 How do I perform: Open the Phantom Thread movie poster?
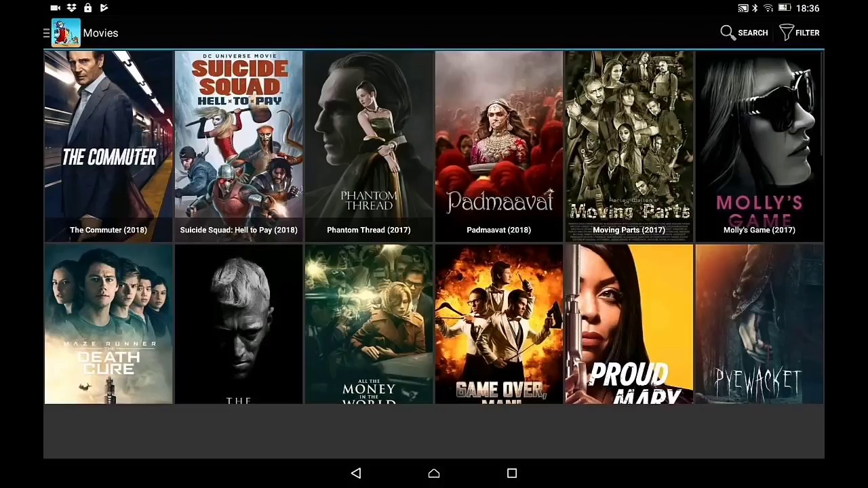click(369, 146)
